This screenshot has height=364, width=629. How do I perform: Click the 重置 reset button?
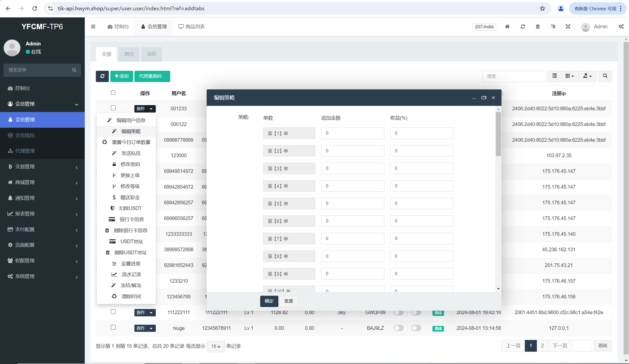(x=288, y=301)
